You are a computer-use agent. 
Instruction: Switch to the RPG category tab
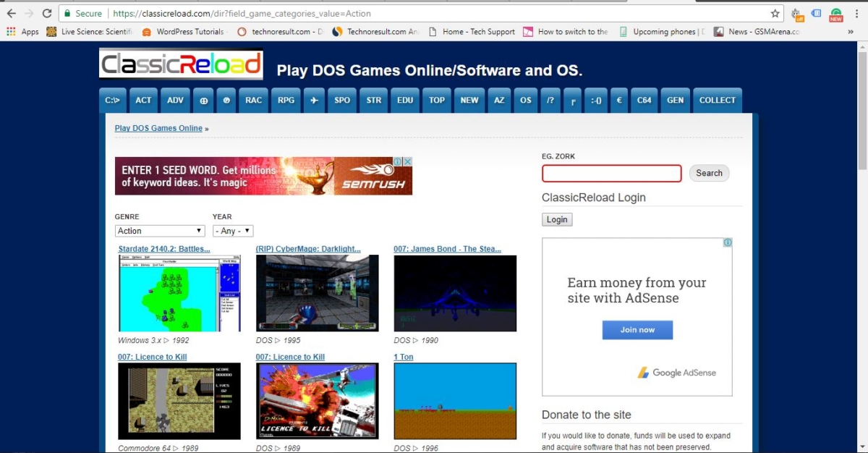click(286, 100)
